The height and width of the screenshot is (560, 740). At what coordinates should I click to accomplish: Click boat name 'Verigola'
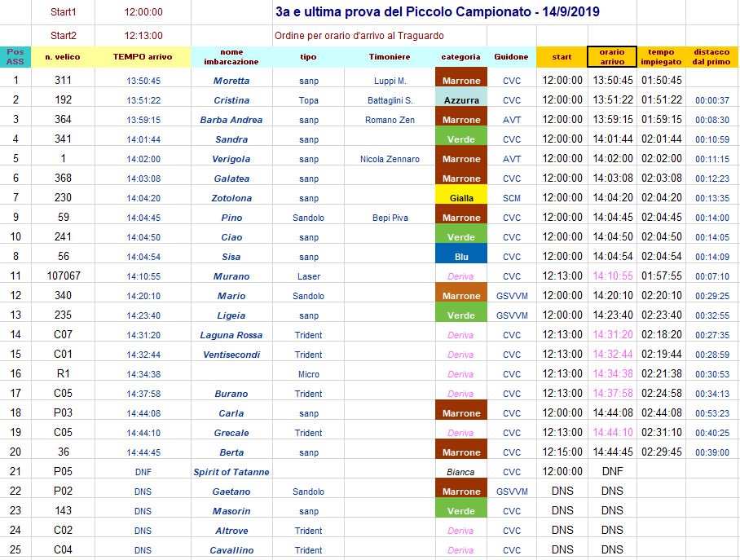[231, 159]
